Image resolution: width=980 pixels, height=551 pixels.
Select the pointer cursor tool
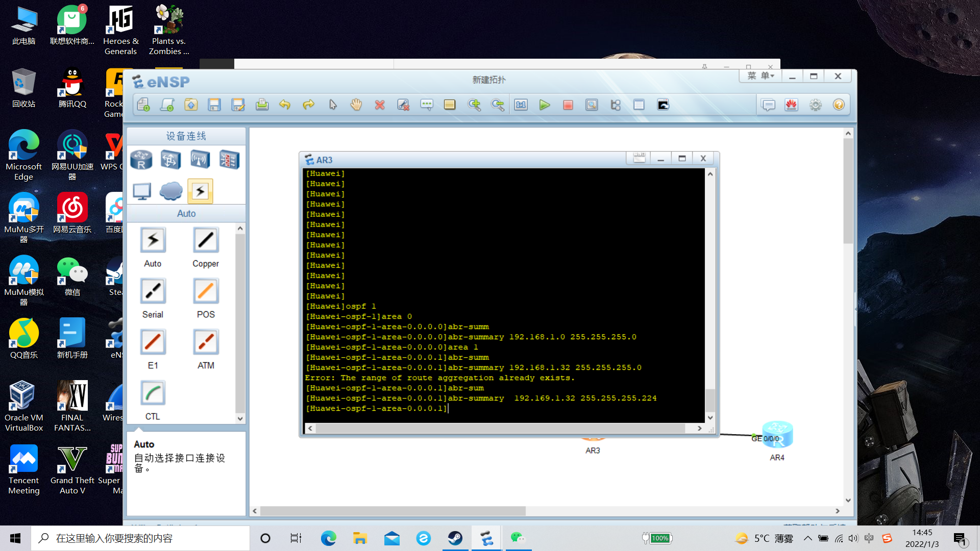click(x=333, y=105)
